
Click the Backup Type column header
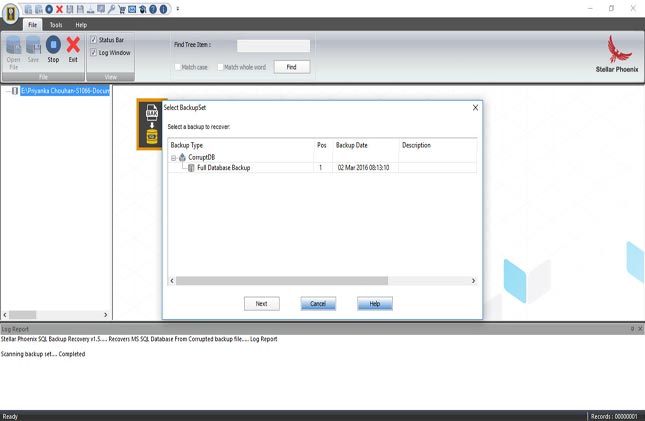point(241,145)
